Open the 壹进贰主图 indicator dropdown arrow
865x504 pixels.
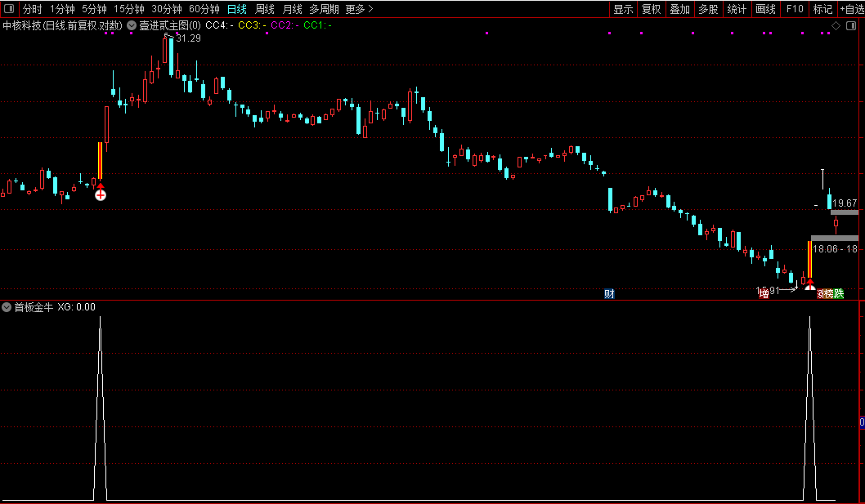click(x=132, y=25)
